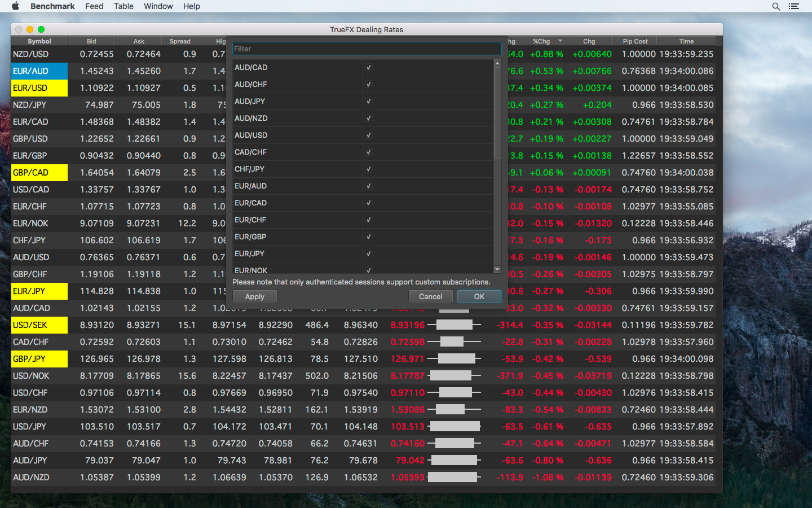Click scroll up arrow of symbol list
This screenshot has width=812, height=508.
pyautogui.click(x=497, y=63)
